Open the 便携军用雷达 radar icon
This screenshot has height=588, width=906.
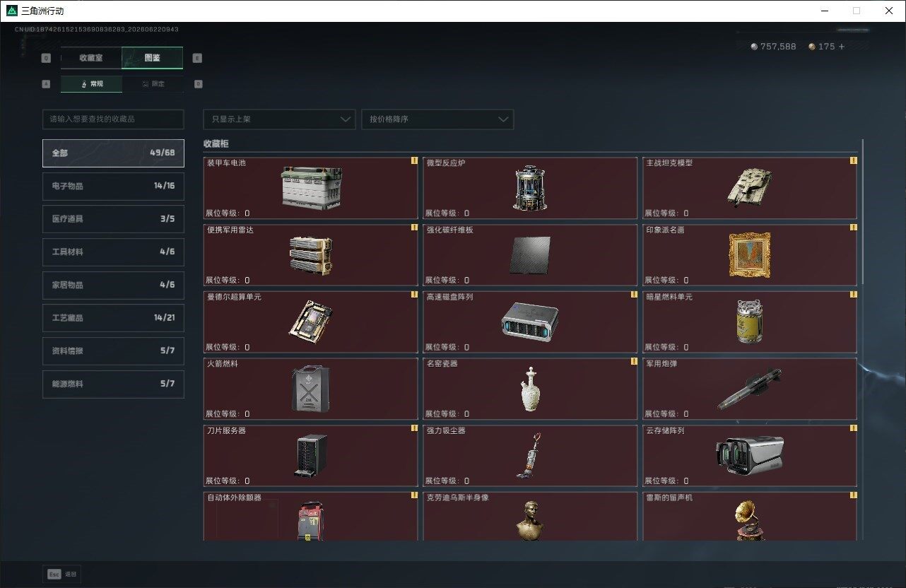(311, 255)
